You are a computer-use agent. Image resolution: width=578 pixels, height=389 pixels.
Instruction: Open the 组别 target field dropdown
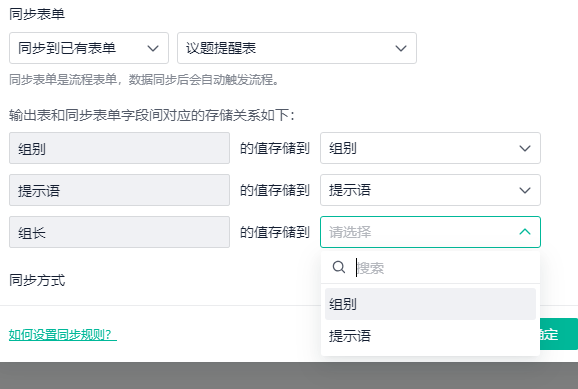tap(430, 148)
